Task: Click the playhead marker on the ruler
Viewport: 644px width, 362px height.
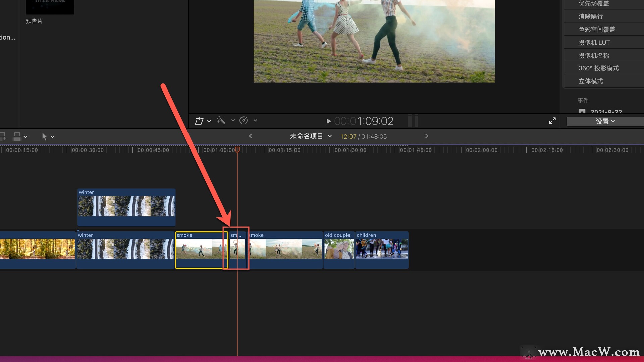Action: click(x=237, y=149)
